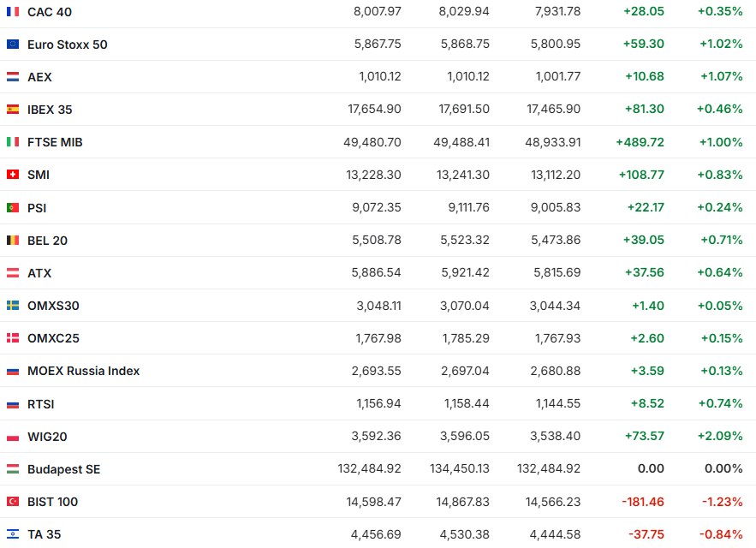Select the RTSI percent change +0.74%
This screenshot has width=756, height=548.
[721, 403]
